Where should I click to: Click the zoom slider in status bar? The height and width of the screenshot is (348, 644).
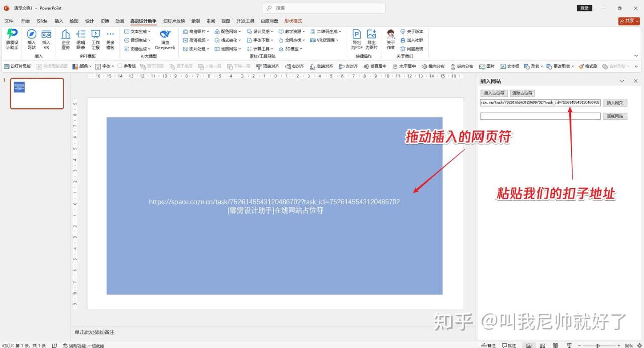(x=598, y=346)
